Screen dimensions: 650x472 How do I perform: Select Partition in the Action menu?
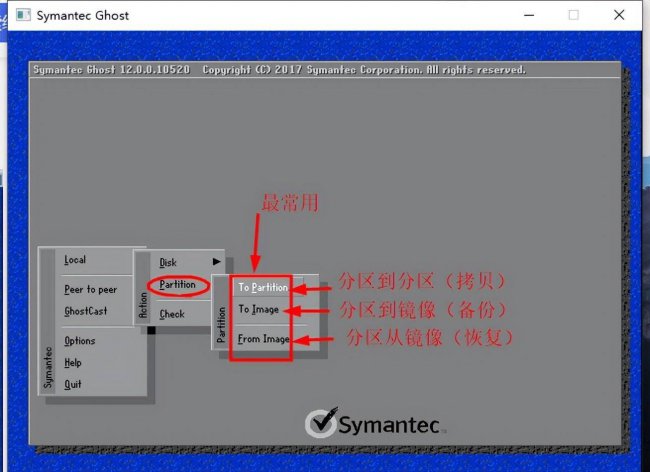tap(177, 285)
